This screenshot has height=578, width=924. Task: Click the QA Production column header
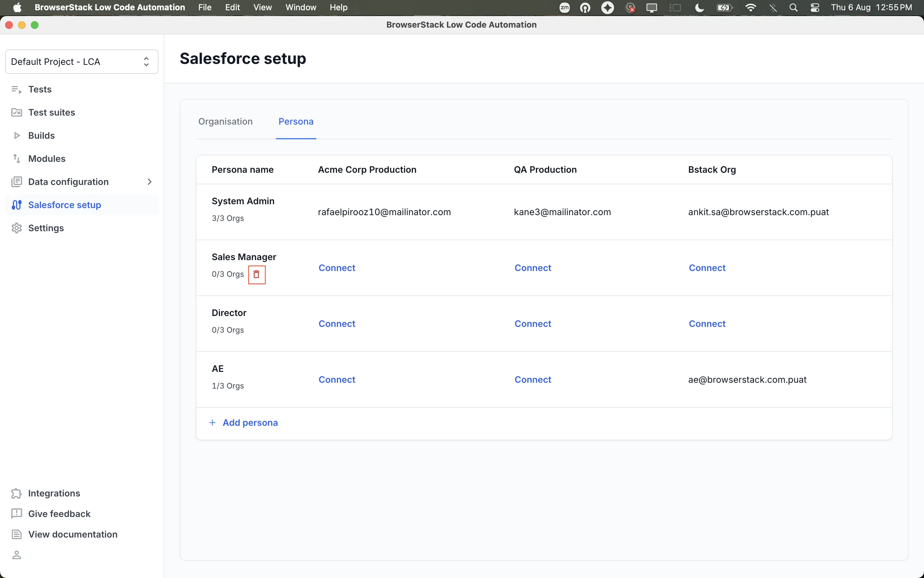pyautogui.click(x=545, y=170)
